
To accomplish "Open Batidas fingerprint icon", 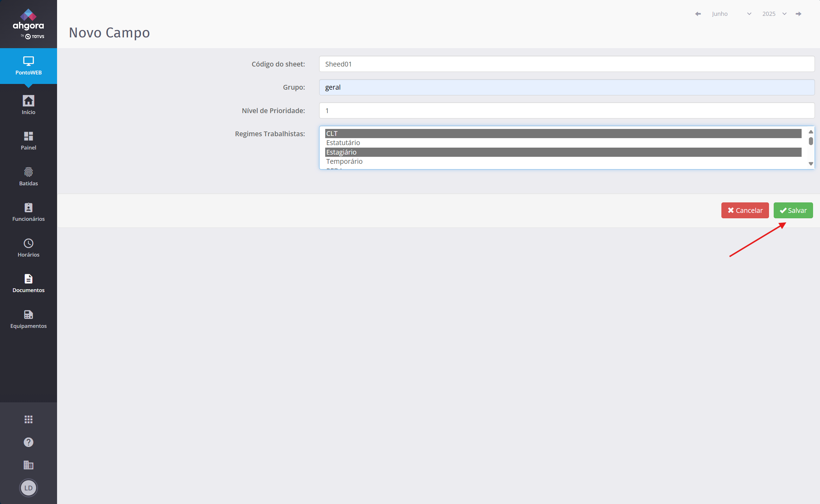I will 28,172.
